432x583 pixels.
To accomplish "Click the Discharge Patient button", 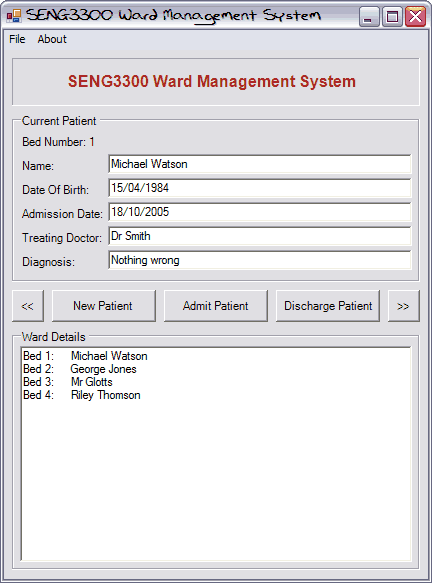I will (x=328, y=306).
